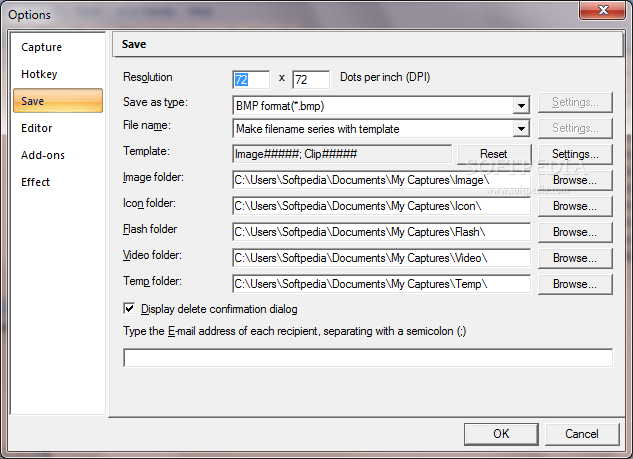The width and height of the screenshot is (633, 459).
Task: Click the Temp folder path field
Action: [x=381, y=284]
